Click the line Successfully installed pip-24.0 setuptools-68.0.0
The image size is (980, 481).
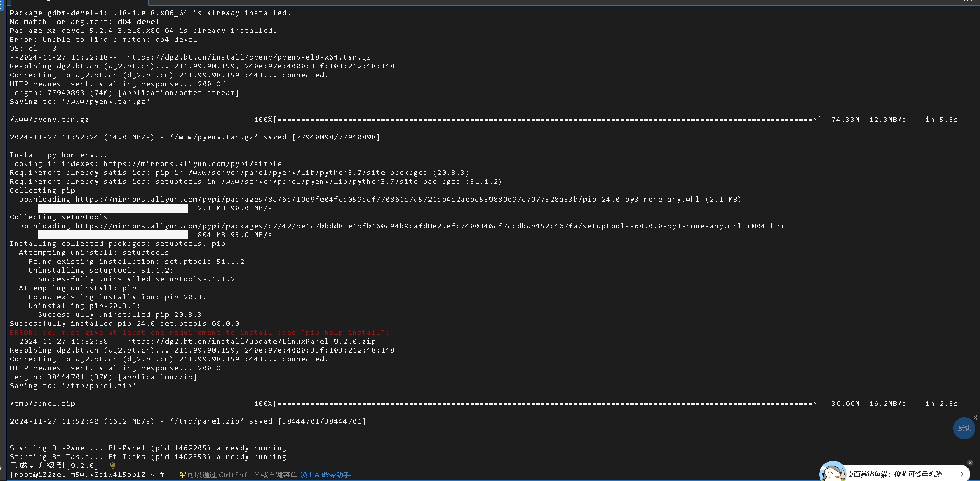pyautogui.click(x=125, y=323)
